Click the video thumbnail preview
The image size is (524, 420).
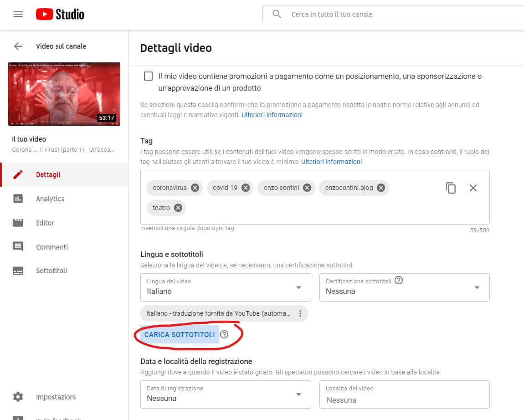(64, 94)
